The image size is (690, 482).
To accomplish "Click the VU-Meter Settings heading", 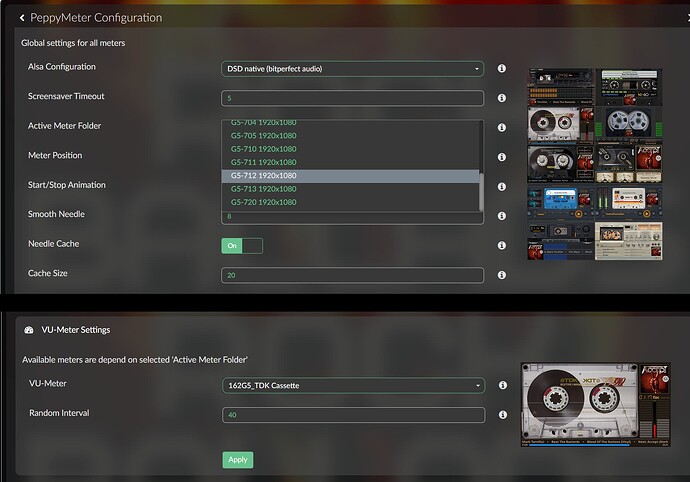I will coord(76,330).
